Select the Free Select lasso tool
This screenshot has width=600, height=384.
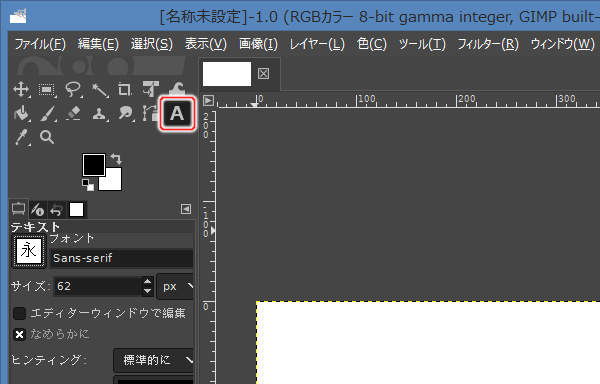(73, 90)
